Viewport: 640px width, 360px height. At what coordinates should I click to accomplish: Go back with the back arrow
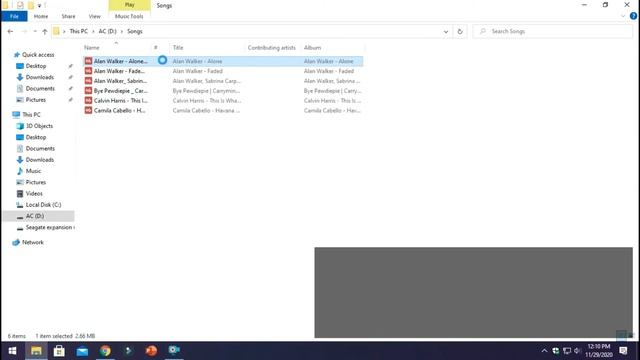(x=10, y=31)
